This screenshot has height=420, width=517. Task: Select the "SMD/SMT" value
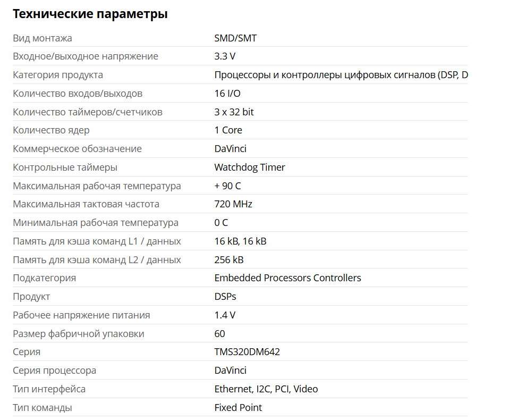pos(235,38)
